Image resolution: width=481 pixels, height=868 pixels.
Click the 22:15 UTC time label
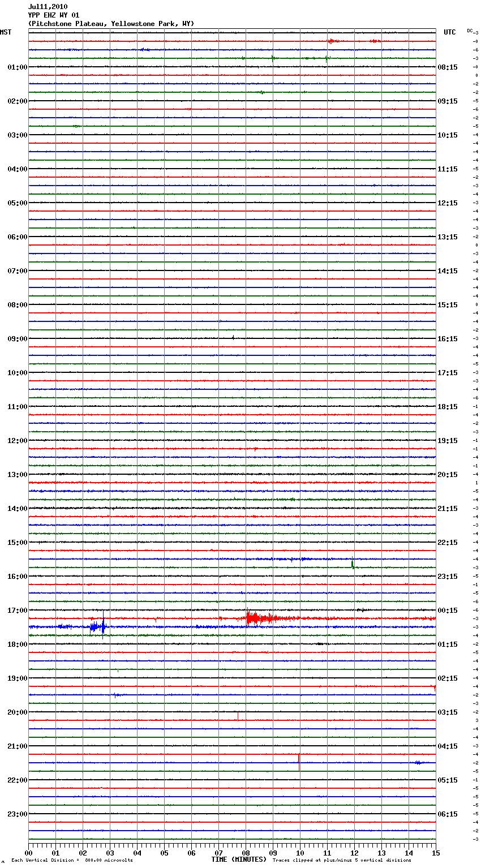point(448,543)
